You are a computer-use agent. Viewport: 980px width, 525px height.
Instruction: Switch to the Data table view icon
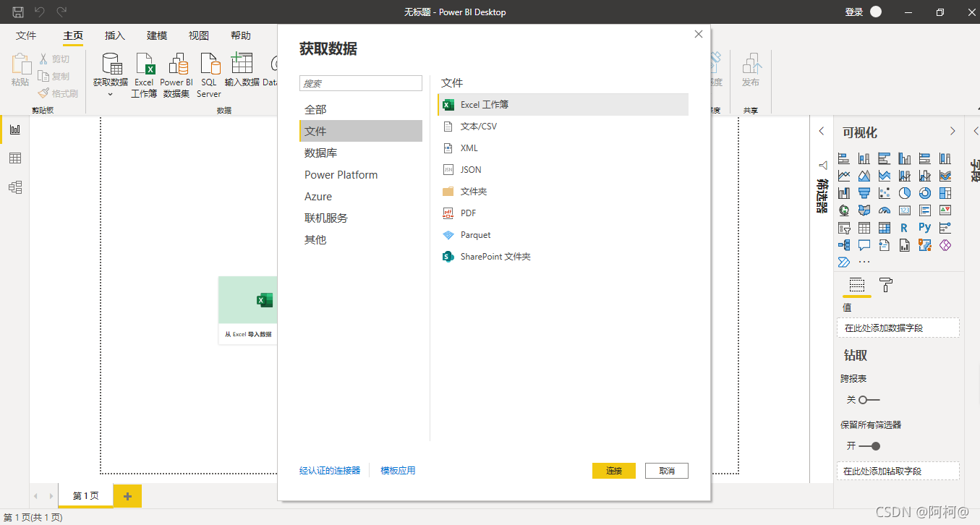14,158
